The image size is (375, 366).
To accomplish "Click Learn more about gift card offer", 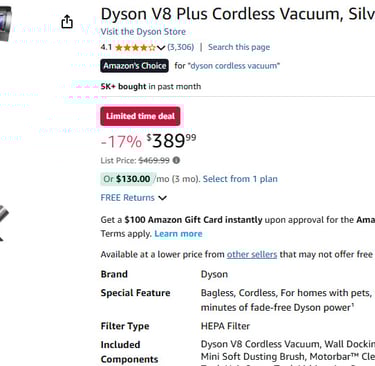I will [178, 234].
